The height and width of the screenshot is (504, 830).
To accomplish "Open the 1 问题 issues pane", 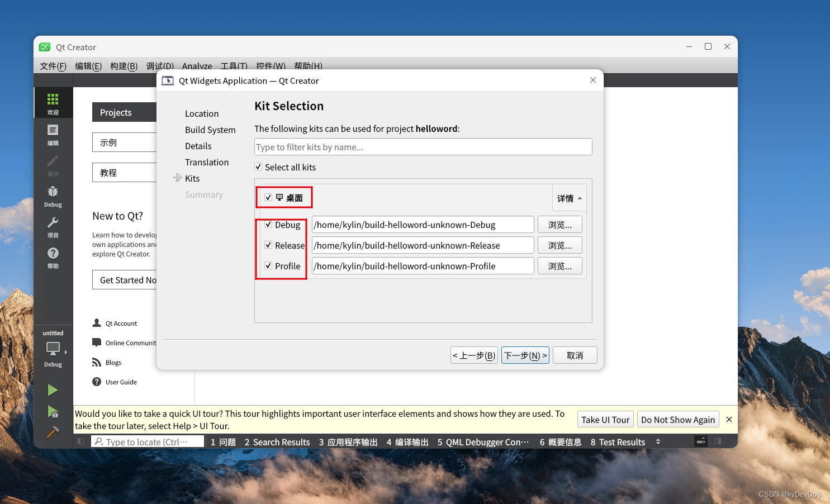I will [223, 441].
